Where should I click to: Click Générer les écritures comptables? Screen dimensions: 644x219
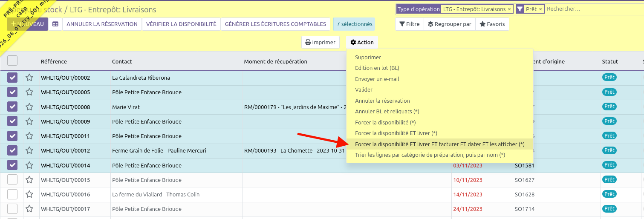275,24
